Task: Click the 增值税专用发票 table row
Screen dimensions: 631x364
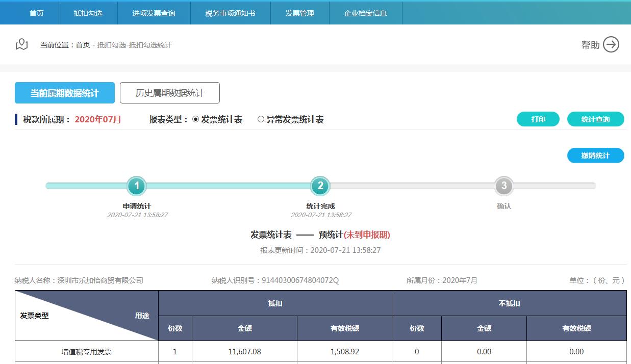Action: point(86,351)
